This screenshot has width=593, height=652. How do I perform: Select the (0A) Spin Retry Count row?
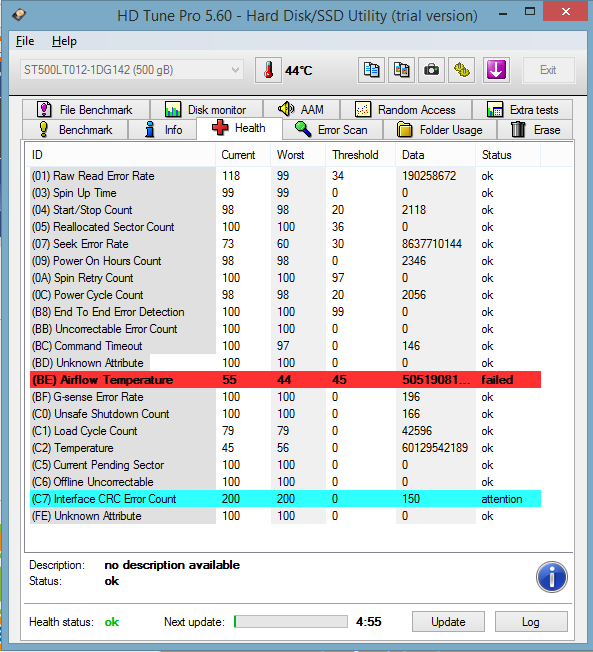click(285, 278)
